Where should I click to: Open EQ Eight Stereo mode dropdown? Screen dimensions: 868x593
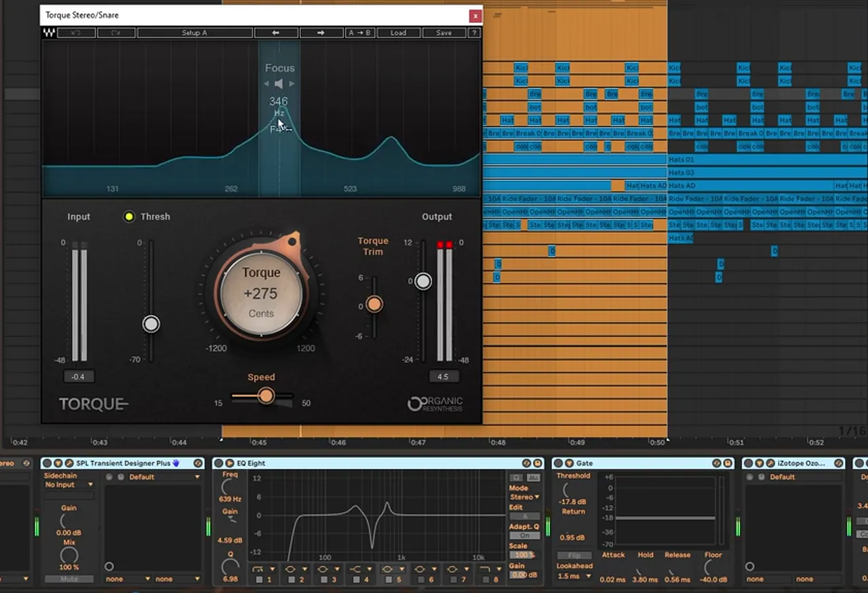point(525,497)
